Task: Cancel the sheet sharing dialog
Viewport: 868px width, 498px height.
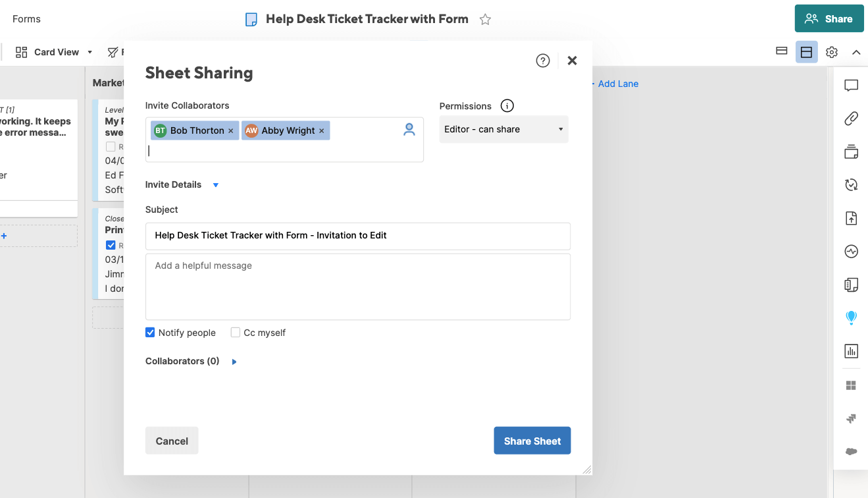Action: point(172,441)
